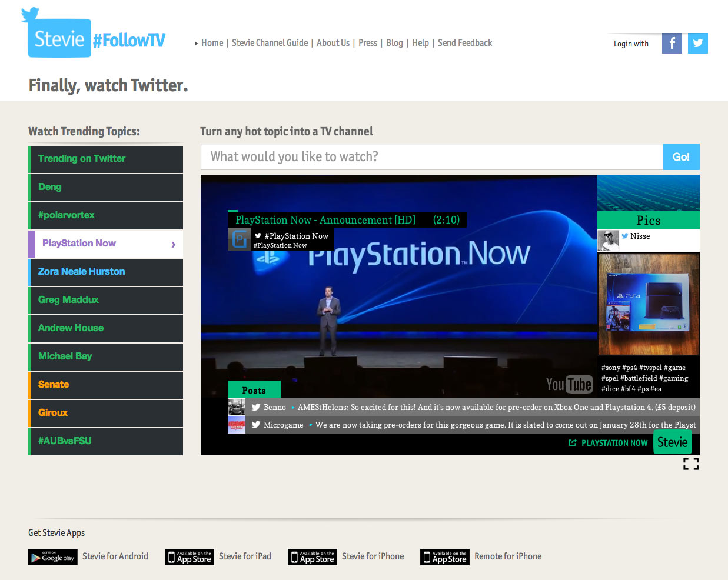Open the Stevie badge in the player
The height and width of the screenshot is (580, 728).
pyautogui.click(x=673, y=442)
